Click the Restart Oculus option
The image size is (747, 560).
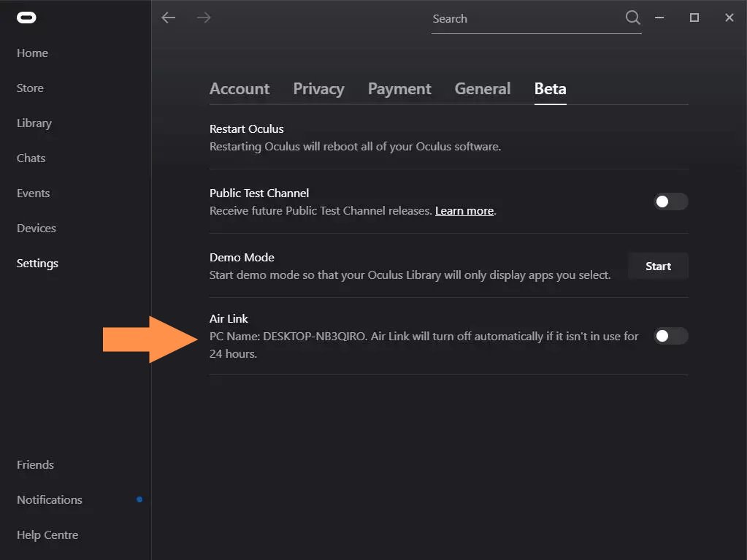click(x=247, y=129)
